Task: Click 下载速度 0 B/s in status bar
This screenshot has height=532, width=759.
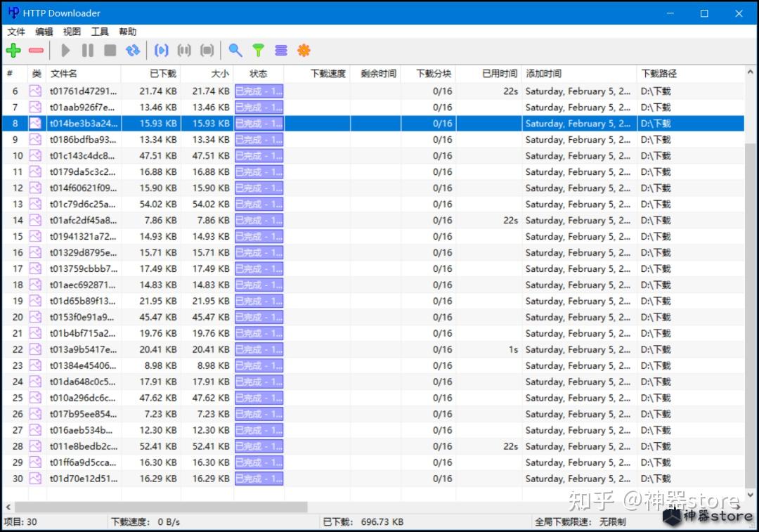Action: point(145,522)
